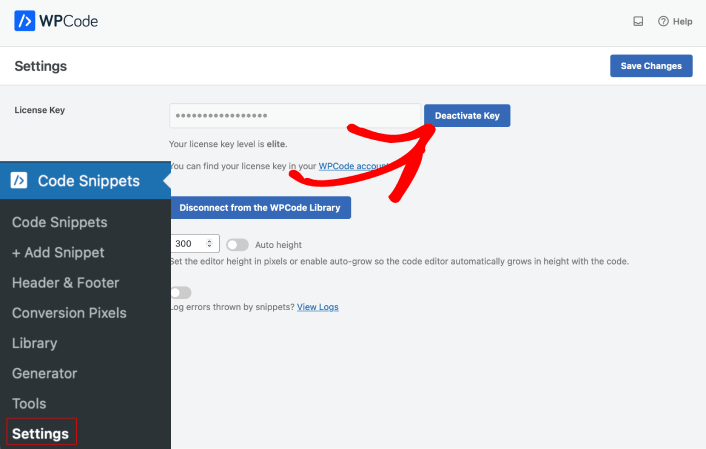Open the inbox notifications icon
Image resolution: width=706 pixels, height=449 pixels.
pos(638,21)
